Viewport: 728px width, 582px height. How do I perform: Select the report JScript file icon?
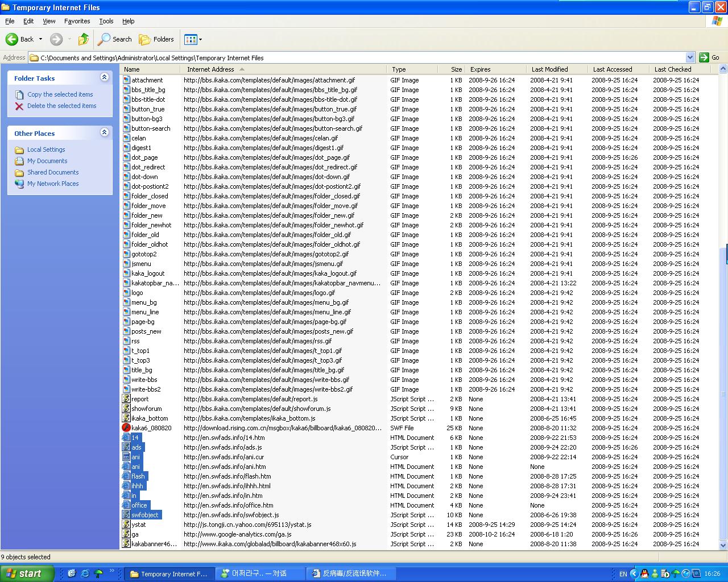pyautogui.click(x=126, y=399)
